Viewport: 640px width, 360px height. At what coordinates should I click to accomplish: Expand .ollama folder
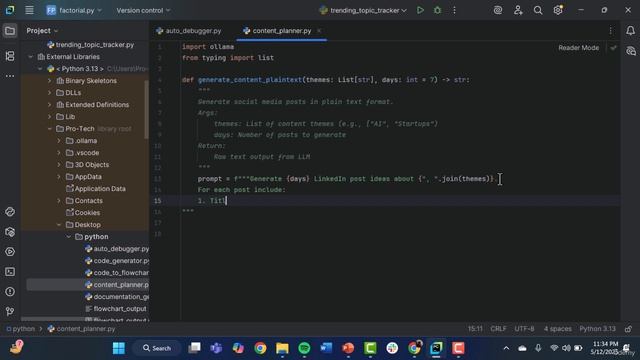click(x=59, y=141)
